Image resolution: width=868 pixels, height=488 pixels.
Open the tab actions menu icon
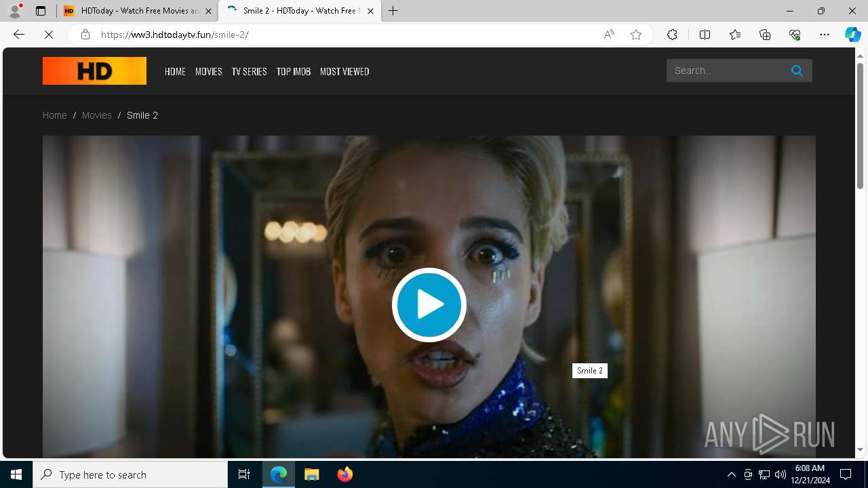(41, 11)
